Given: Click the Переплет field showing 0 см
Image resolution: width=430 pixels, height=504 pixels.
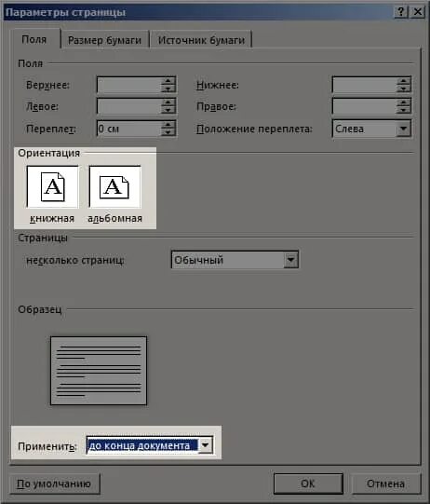Looking at the screenshot, I should [128, 129].
